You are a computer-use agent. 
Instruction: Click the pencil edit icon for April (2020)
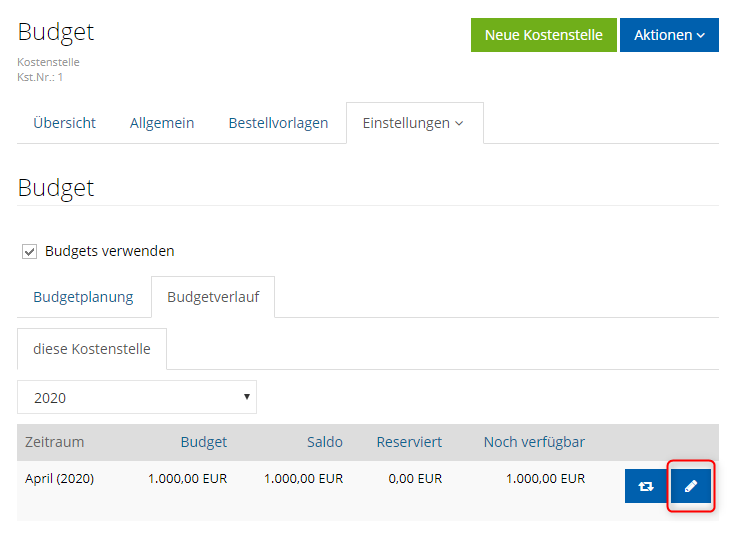pos(690,486)
